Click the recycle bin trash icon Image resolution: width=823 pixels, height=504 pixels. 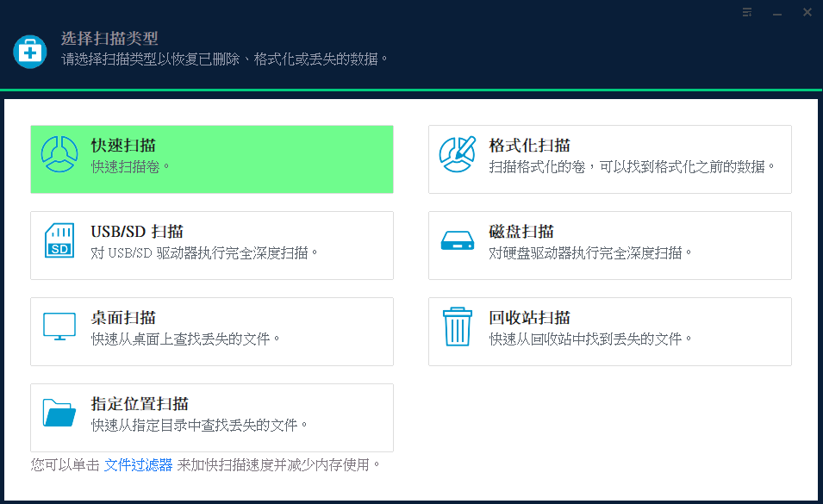pos(458,327)
